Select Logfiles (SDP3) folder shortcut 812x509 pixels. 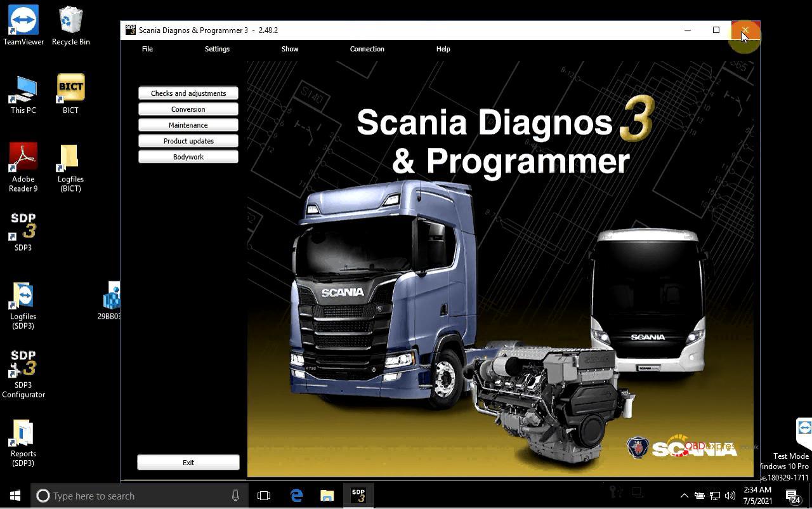tap(23, 306)
